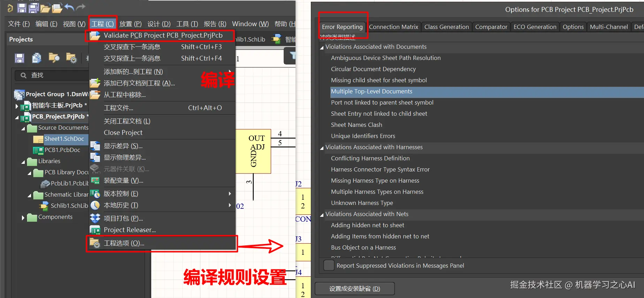Click the Project Releaser icon
Viewport: 644px width, 298px height.
(x=95, y=230)
